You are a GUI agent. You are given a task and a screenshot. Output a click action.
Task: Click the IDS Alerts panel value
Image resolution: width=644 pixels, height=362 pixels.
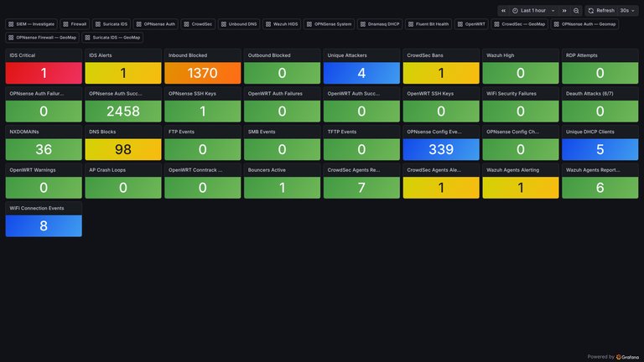pos(123,73)
